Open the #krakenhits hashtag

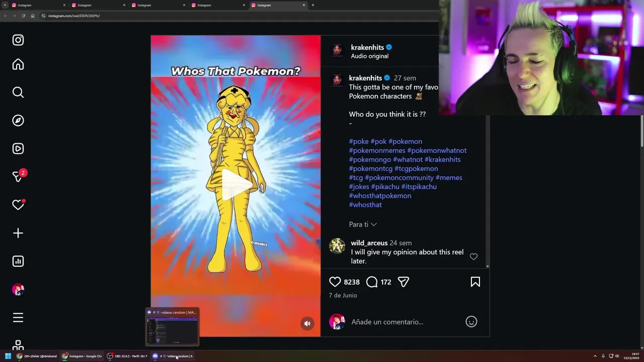point(443,159)
